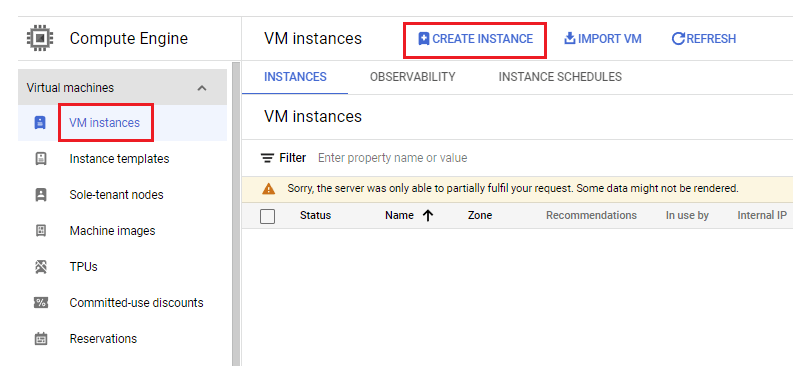Click the Compute Engine chip icon

39,38
